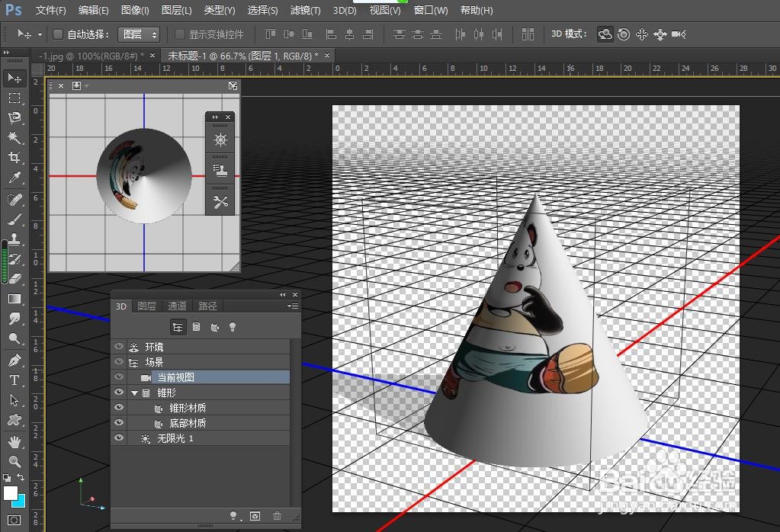
Task: Choose the Rotate 3D Object mode icon
Action: (605, 34)
